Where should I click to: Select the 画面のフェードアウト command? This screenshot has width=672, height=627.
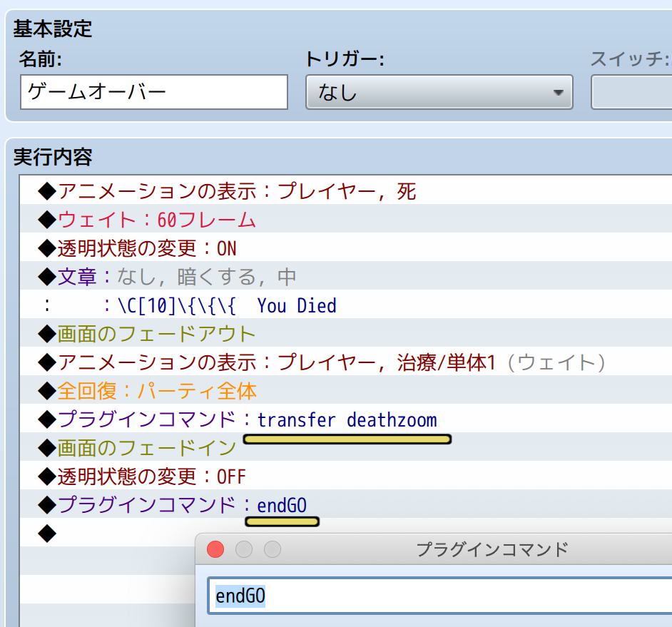click(156, 334)
